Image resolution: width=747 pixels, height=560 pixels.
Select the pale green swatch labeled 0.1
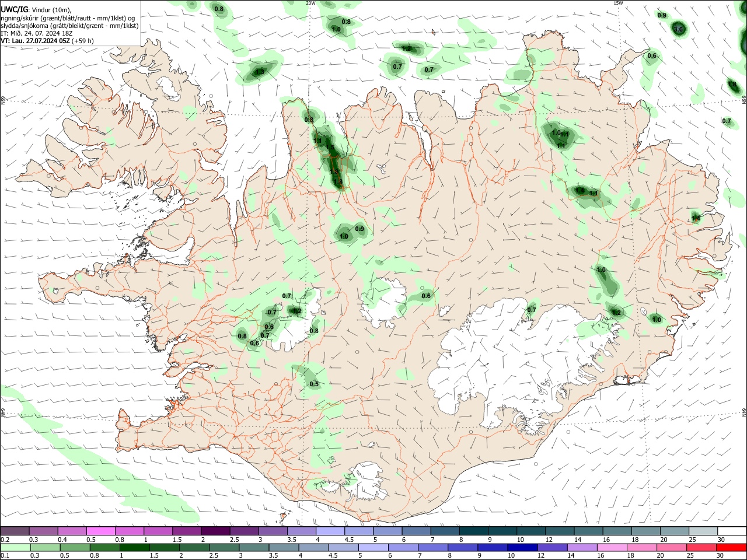pyautogui.click(x=15, y=547)
